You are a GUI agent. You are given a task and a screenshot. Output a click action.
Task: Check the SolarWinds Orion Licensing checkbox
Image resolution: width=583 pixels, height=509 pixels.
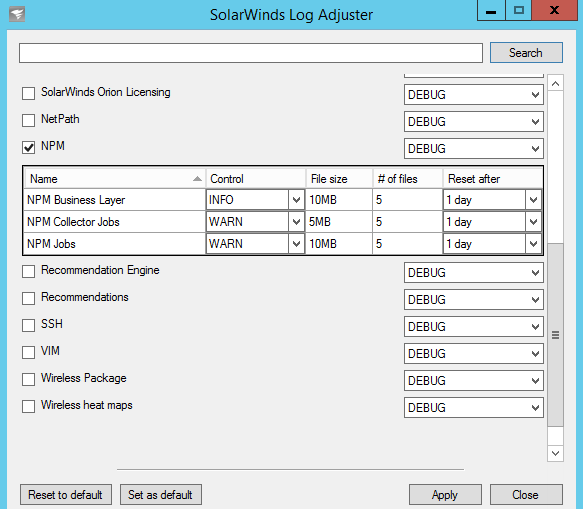coord(28,93)
